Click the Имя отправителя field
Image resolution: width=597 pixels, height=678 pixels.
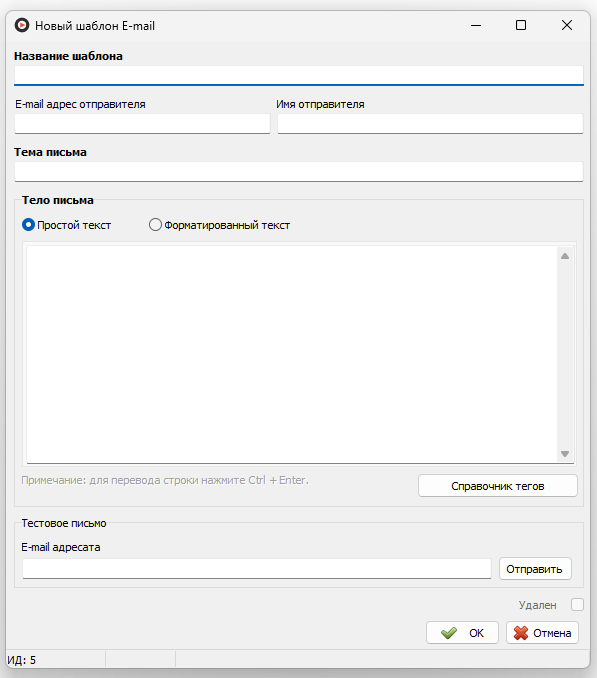430,124
